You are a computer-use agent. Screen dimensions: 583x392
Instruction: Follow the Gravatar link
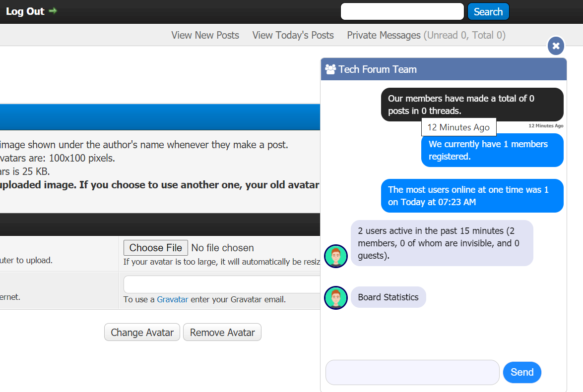172,299
